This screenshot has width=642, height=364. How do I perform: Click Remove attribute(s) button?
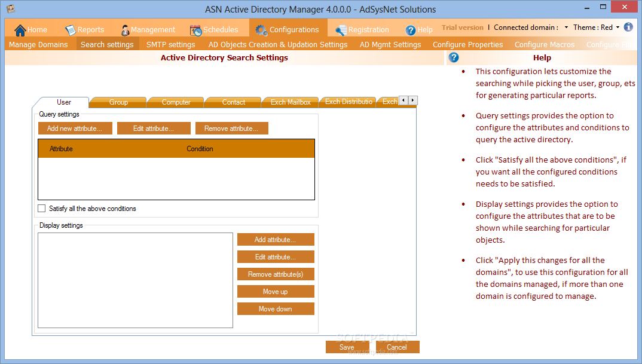276,274
